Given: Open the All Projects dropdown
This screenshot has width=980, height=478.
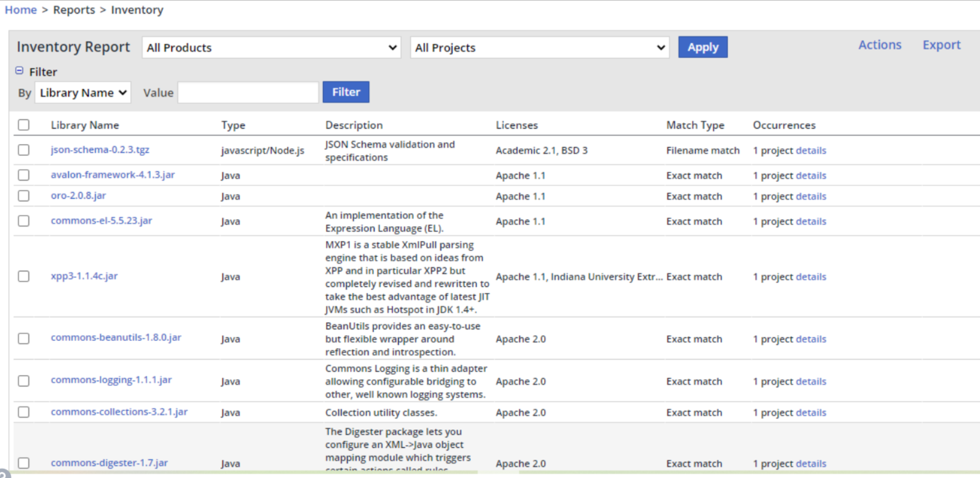Looking at the screenshot, I should (x=539, y=48).
